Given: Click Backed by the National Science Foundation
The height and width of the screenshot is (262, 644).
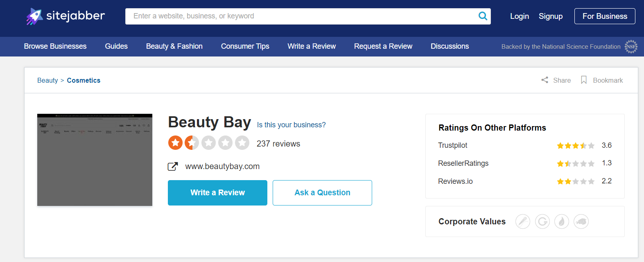Looking at the screenshot, I should (561, 47).
